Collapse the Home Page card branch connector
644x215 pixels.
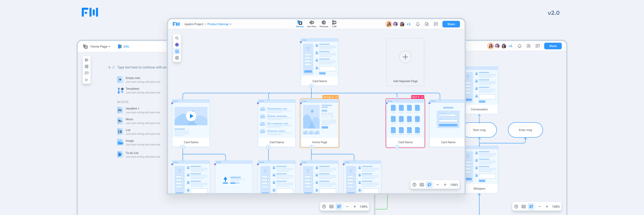pyautogui.click(x=311, y=147)
